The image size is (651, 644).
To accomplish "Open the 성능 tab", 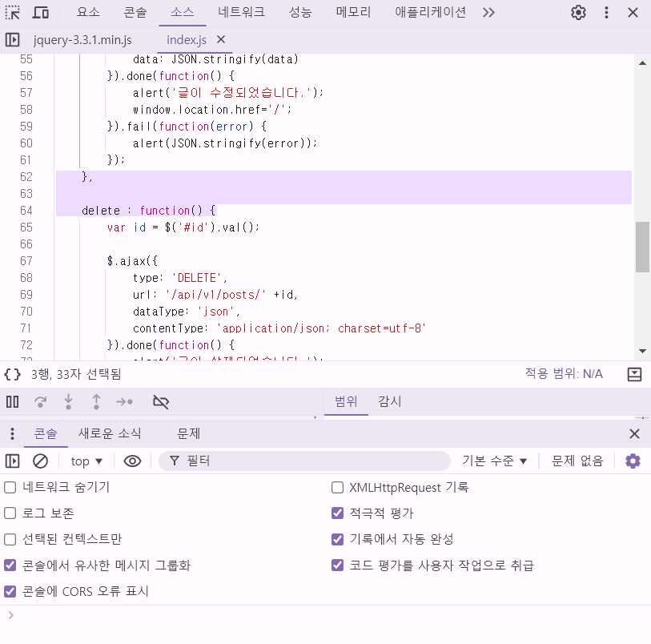I will tap(300, 13).
